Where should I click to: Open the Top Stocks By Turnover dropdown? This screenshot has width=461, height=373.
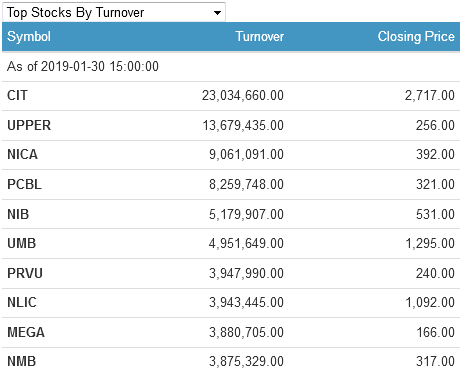[x=114, y=12]
